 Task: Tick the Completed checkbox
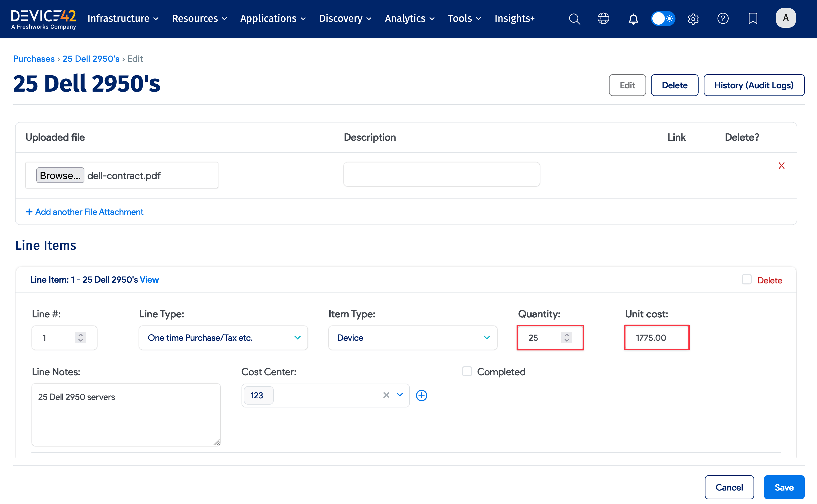coord(467,371)
